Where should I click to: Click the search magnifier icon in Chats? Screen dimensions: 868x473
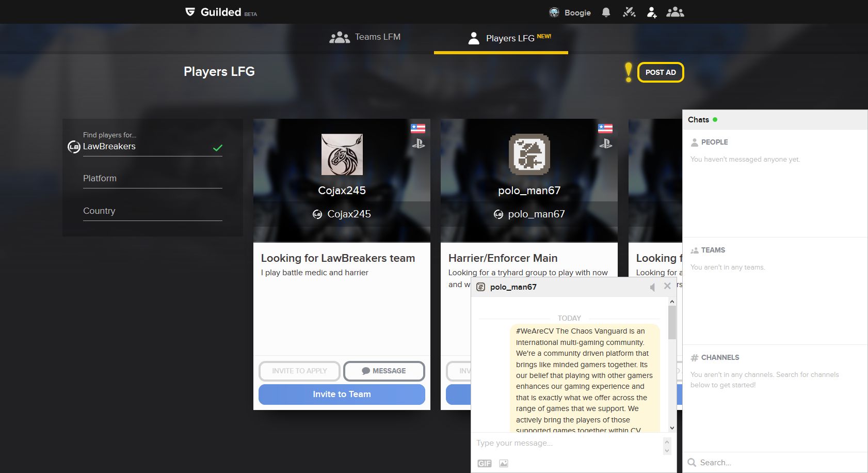coord(692,463)
